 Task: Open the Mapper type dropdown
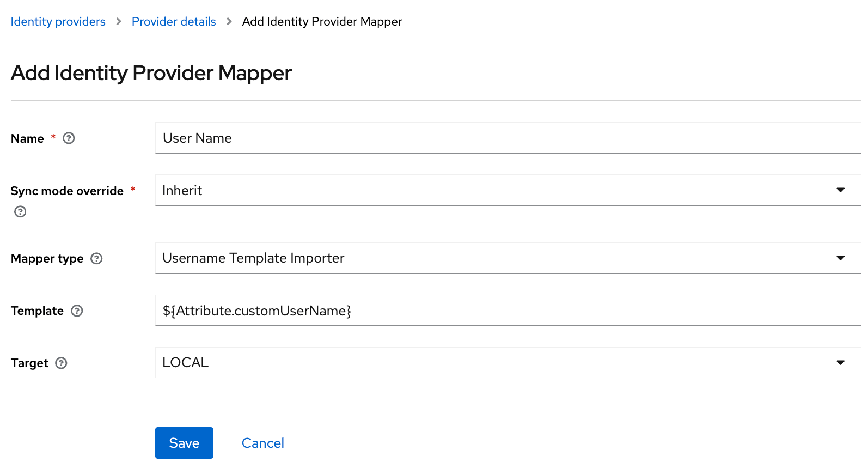point(508,258)
